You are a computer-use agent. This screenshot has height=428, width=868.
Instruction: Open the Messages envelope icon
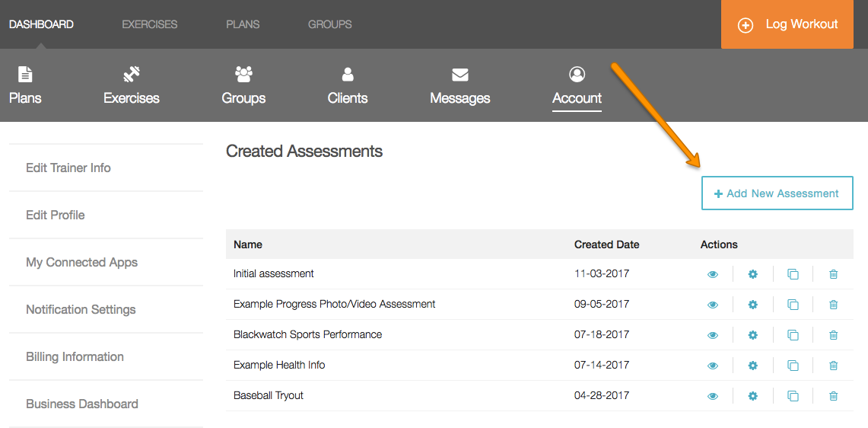[x=460, y=75]
